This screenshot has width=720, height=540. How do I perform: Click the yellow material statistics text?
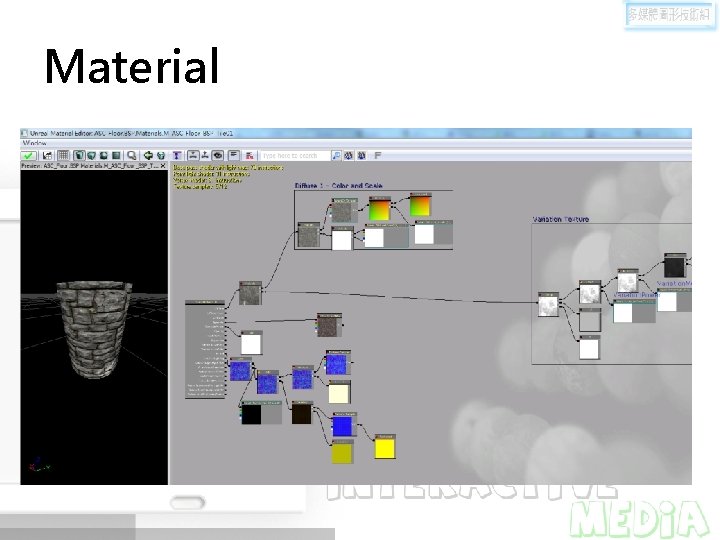228,177
